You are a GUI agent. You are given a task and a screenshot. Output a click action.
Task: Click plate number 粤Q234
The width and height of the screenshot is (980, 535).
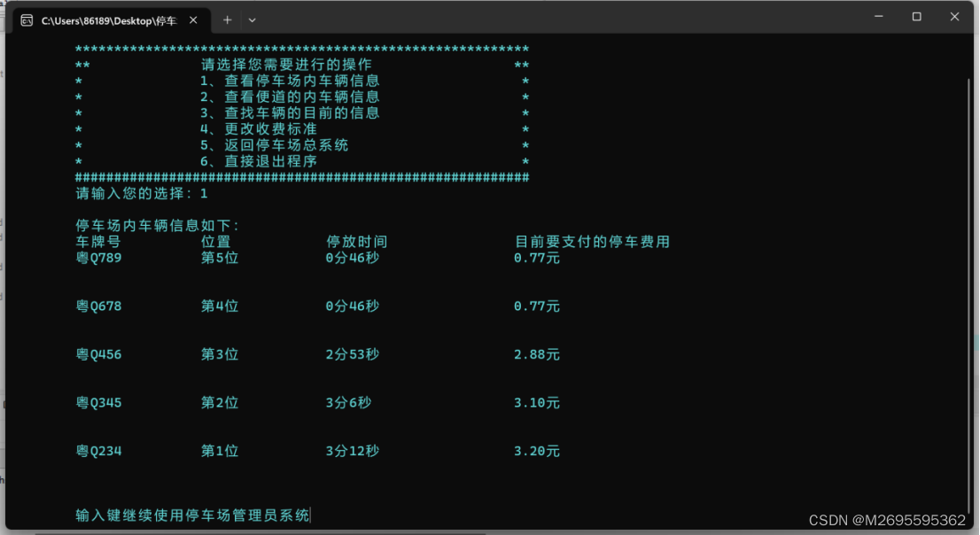tap(98, 451)
